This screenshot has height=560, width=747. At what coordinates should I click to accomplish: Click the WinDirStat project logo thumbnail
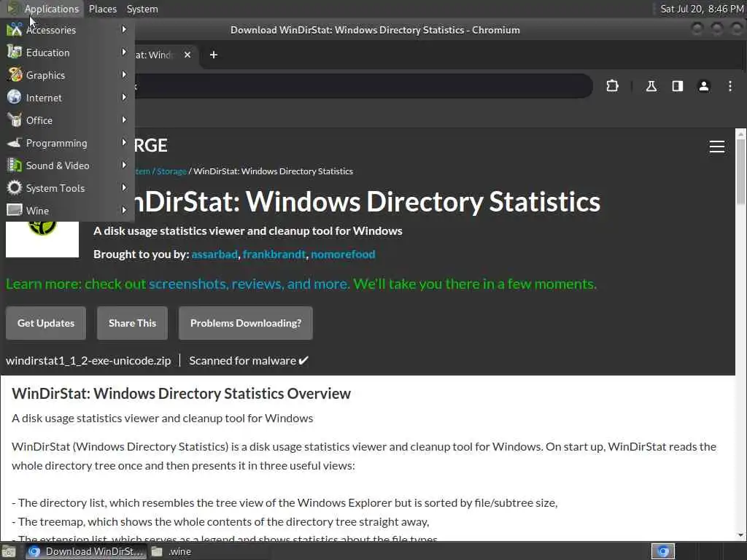point(42,239)
